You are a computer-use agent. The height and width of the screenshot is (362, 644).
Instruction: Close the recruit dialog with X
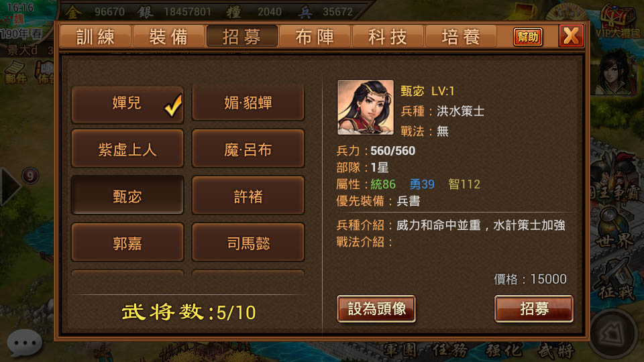(572, 36)
